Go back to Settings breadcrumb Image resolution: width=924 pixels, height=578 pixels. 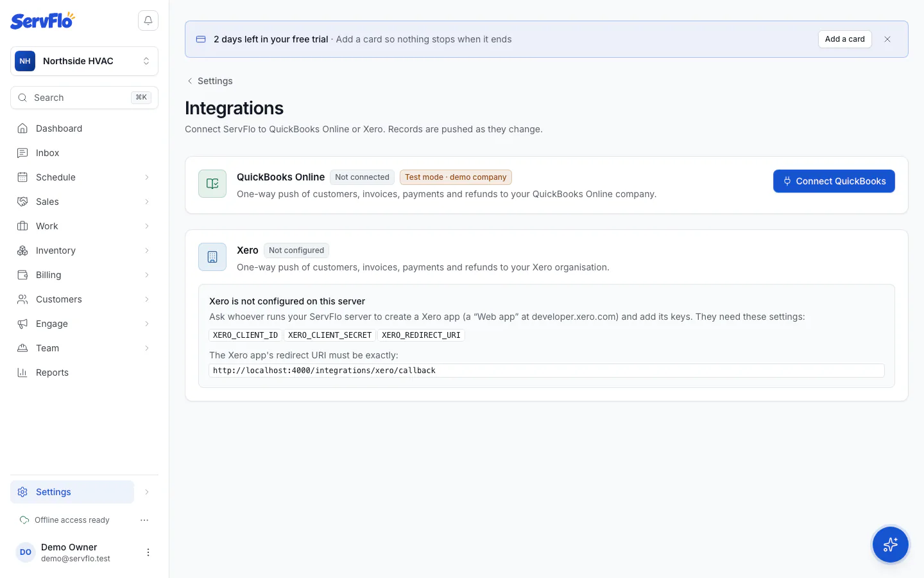(x=209, y=81)
